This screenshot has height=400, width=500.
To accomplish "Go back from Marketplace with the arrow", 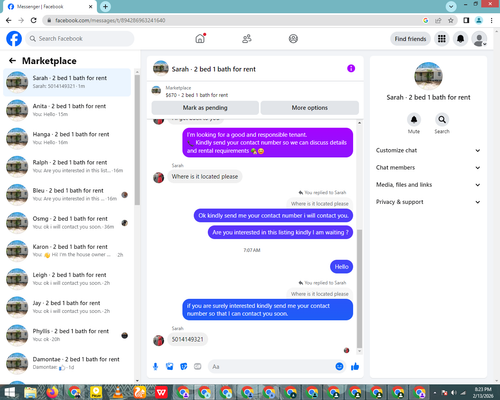I will click(12, 61).
